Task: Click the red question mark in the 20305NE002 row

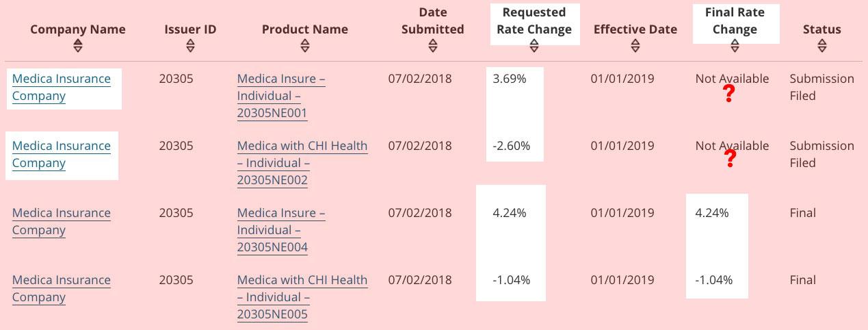Action: tap(730, 159)
